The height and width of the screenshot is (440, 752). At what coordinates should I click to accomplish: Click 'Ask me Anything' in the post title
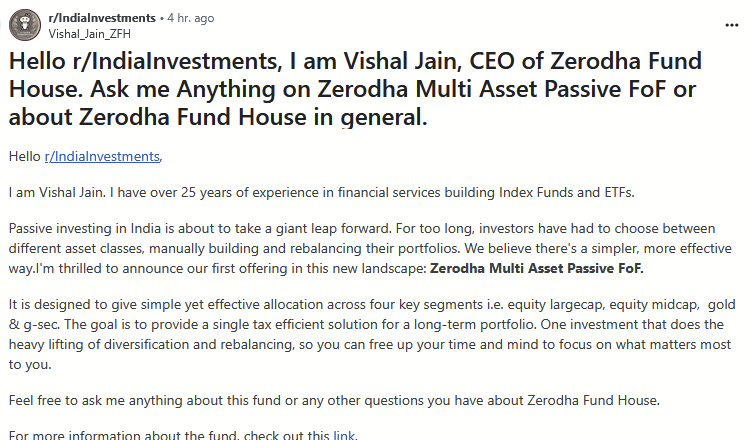(225, 89)
